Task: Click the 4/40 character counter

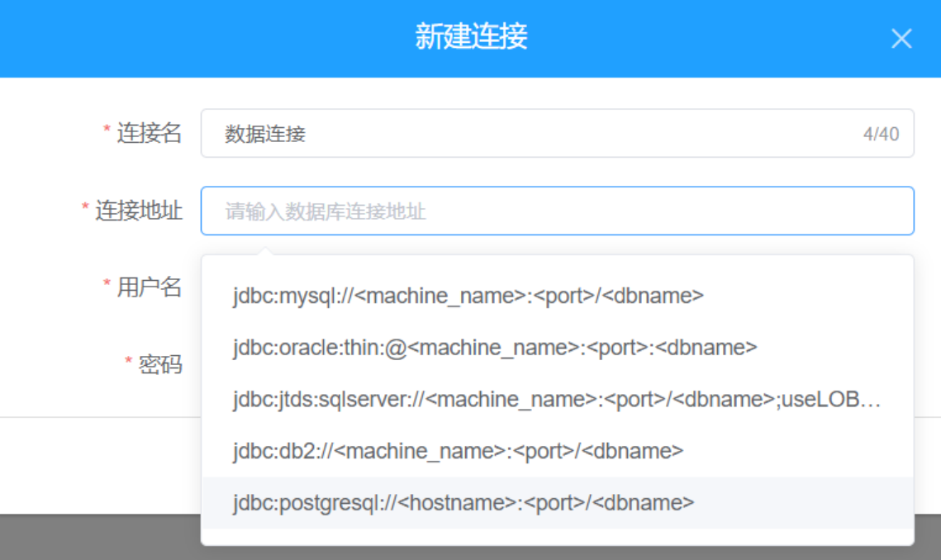Action: tap(881, 134)
